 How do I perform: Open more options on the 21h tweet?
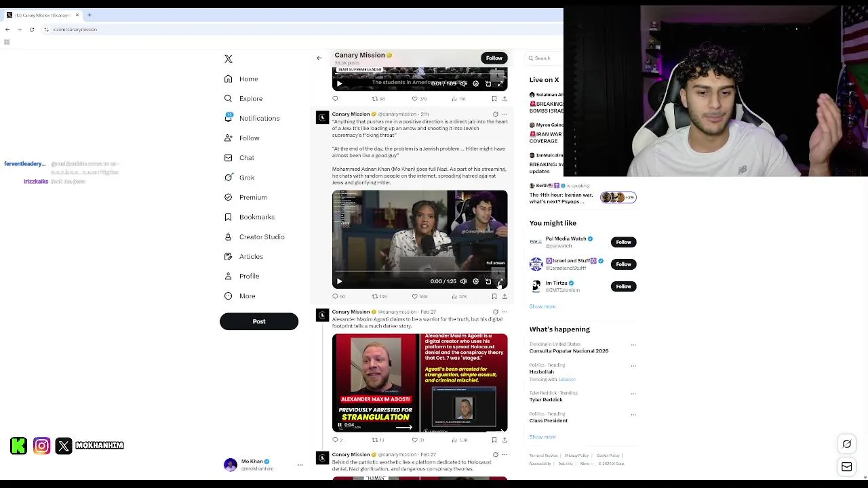pos(505,115)
